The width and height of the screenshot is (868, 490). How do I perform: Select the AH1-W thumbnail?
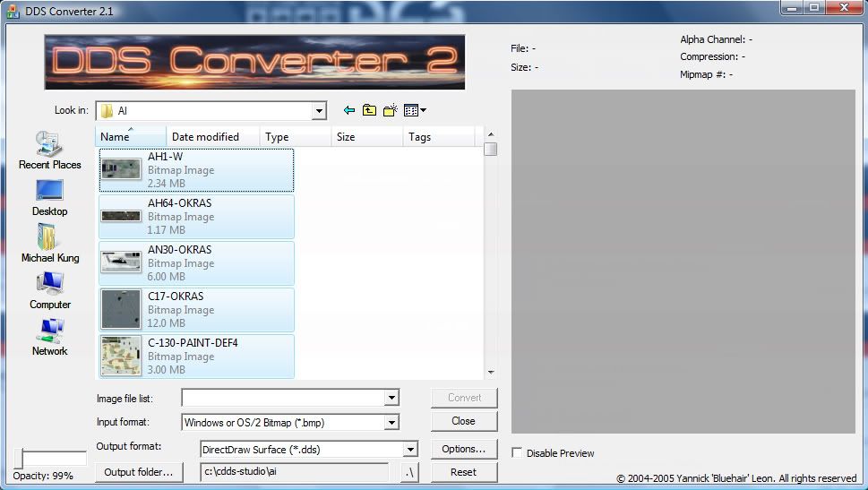coord(121,169)
